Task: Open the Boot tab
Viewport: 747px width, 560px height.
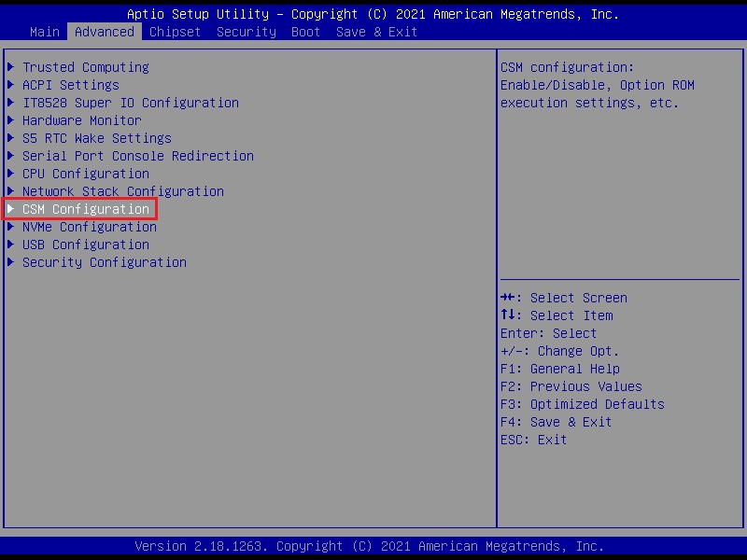Action: coord(305,32)
